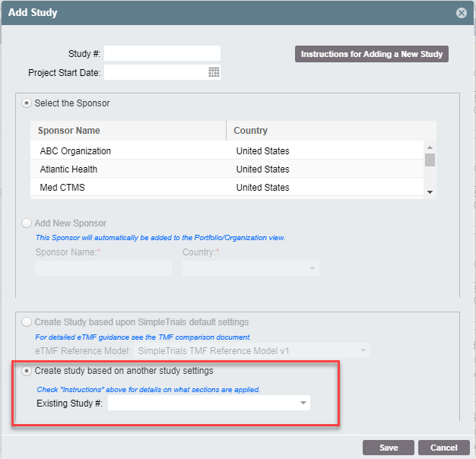
Task: Click United States in Med CTMS row
Action: 262,187
